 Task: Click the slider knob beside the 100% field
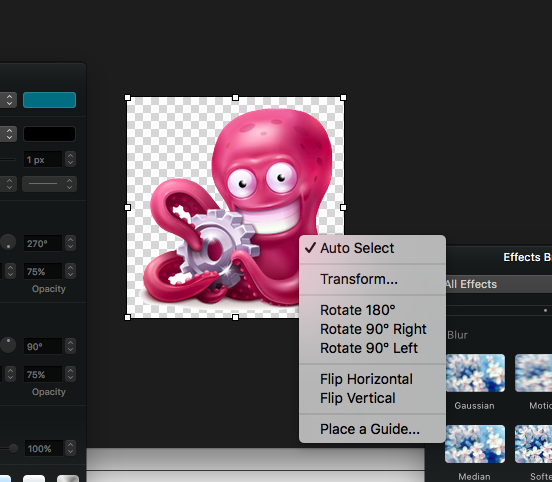pos(13,448)
